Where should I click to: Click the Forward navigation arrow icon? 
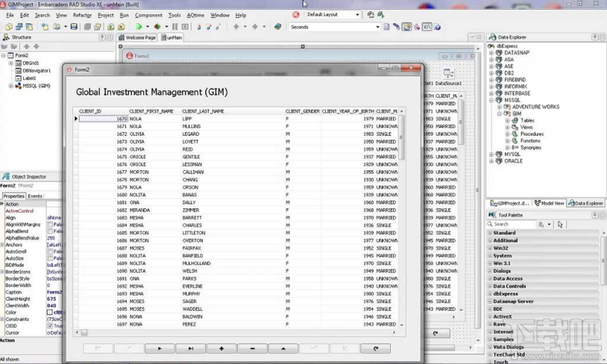click(255, 27)
